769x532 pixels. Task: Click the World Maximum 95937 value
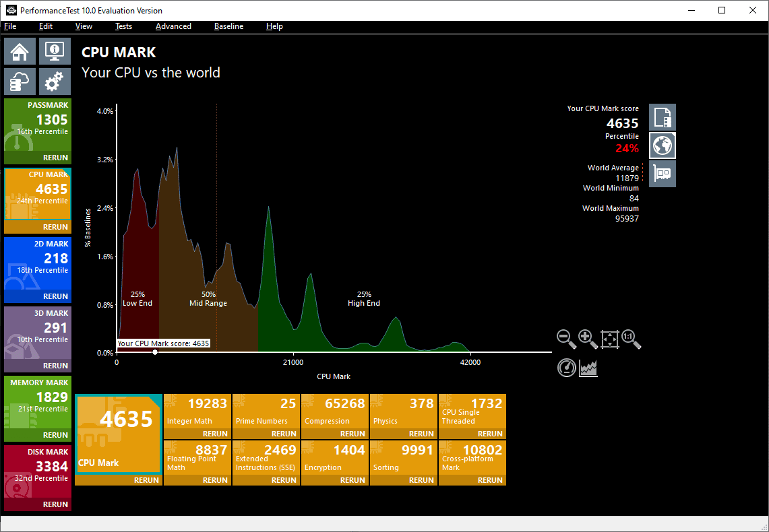tap(627, 218)
